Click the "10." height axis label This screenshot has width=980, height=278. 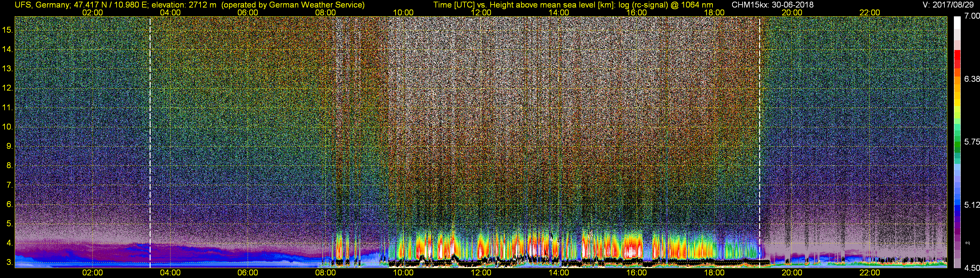(8, 127)
